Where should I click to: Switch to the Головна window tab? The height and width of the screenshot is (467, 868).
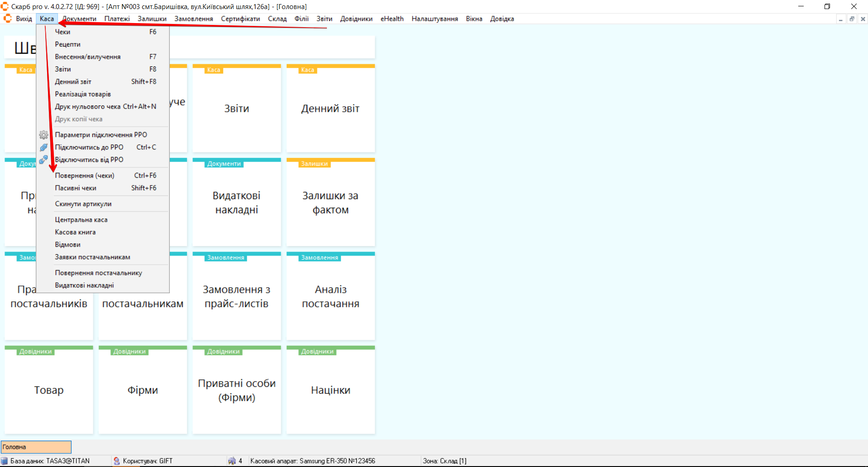[36, 447]
